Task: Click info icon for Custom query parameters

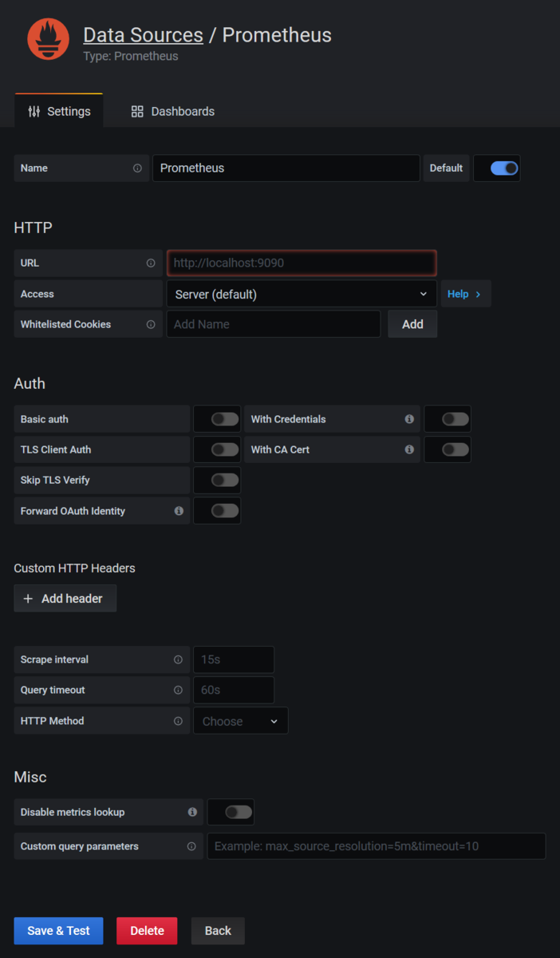Action: pyautogui.click(x=191, y=846)
